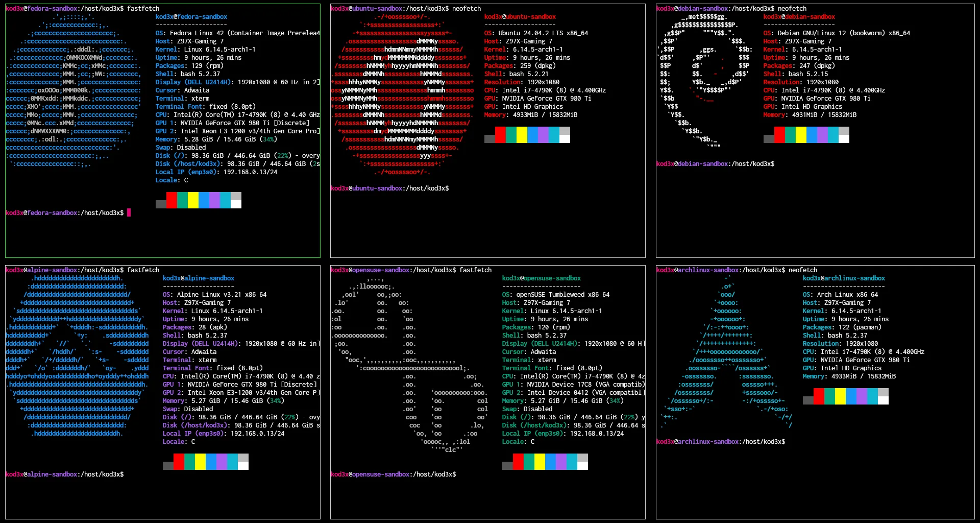The width and height of the screenshot is (980, 523).
Task: Click 'Shell: bash 5.2.15' in debian terminal
Action: point(796,74)
